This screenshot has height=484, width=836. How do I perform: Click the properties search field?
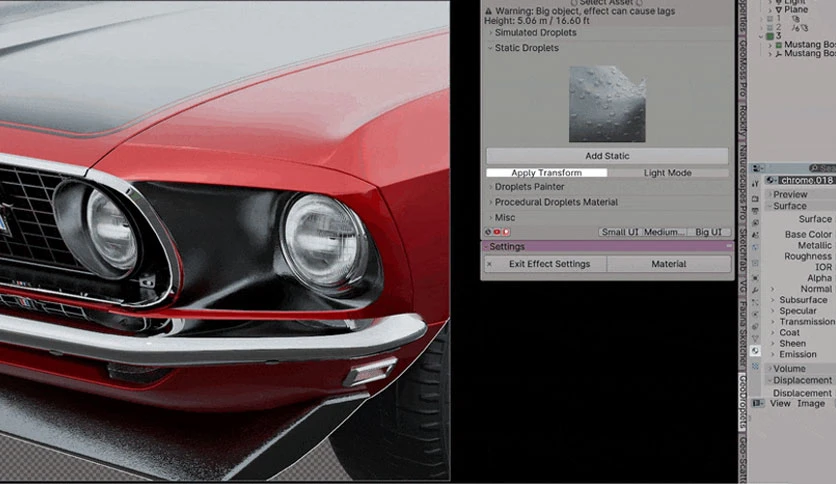pos(823,168)
